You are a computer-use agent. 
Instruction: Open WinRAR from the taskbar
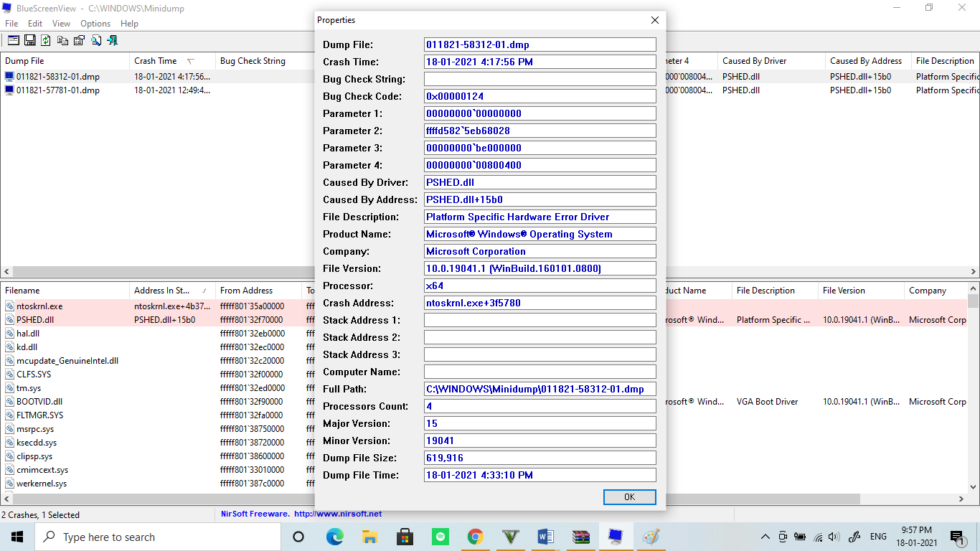[x=580, y=537]
